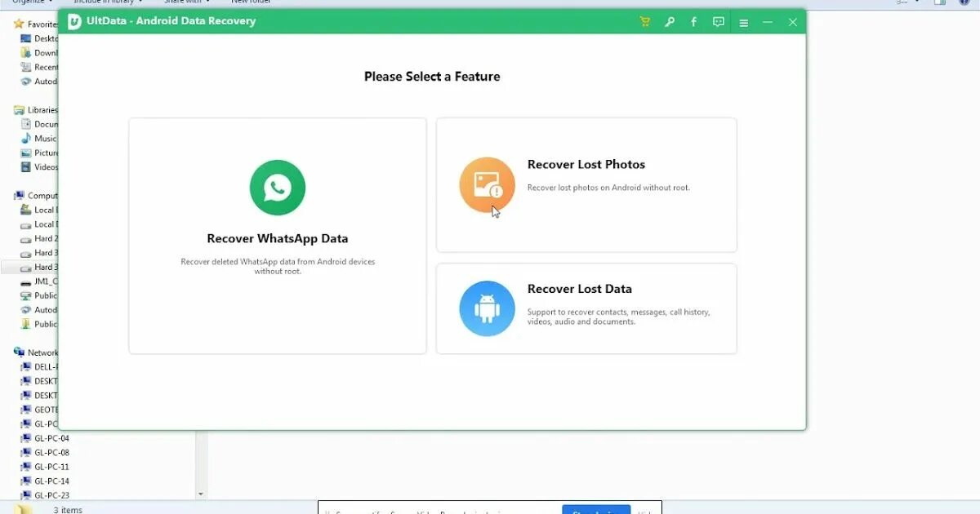The image size is (980, 514).
Task: Select Computer in Explorer sidebar
Action: 36,196
